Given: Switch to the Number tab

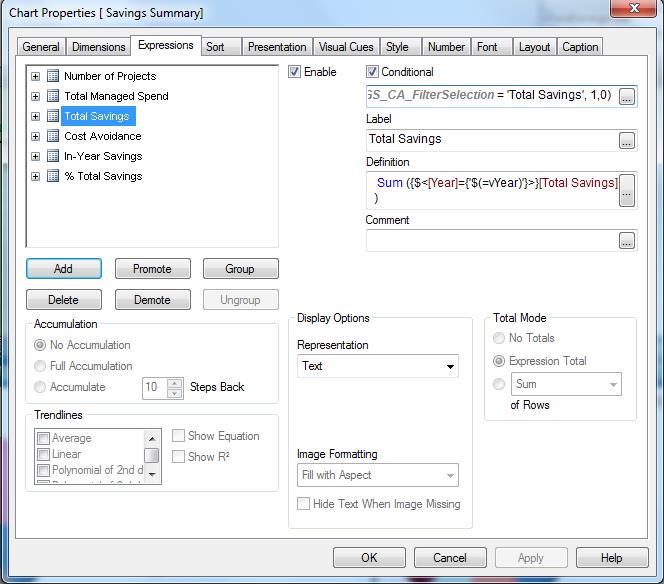Looking at the screenshot, I should 446,47.
